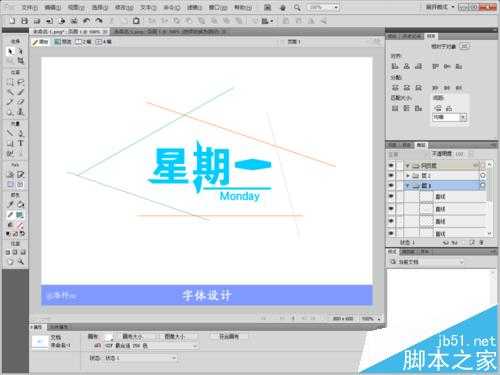Toggle eye of second object under 层 1
The width and height of the screenshot is (500, 375).
coord(391,209)
